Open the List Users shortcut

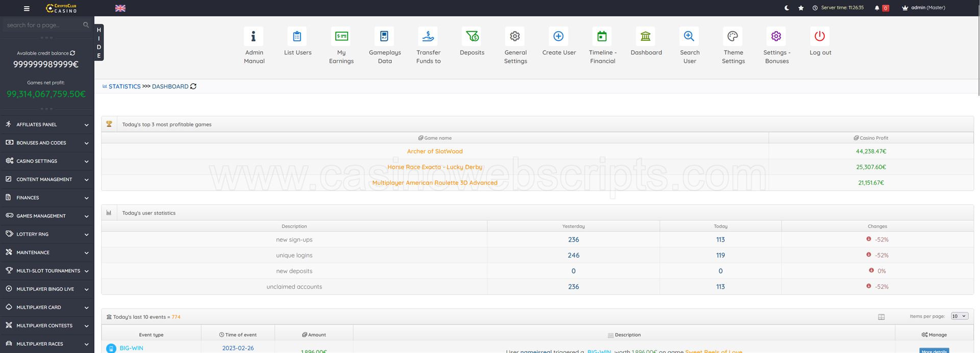tap(298, 41)
